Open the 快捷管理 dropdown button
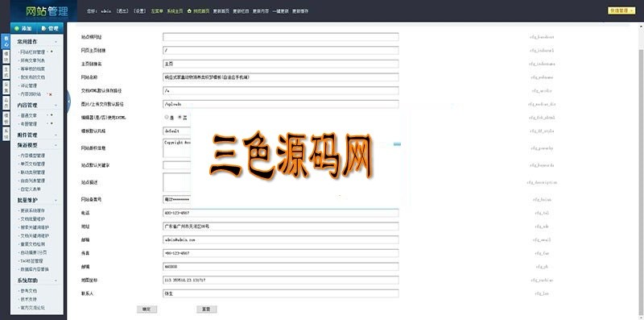The image size is (644, 320). 621,10
